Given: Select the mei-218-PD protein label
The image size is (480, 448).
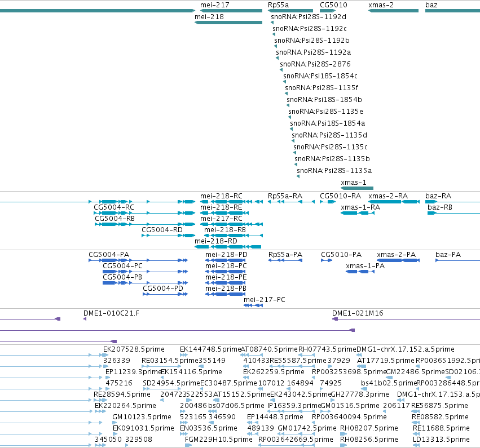Looking at the screenshot, I should pos(226,255).
